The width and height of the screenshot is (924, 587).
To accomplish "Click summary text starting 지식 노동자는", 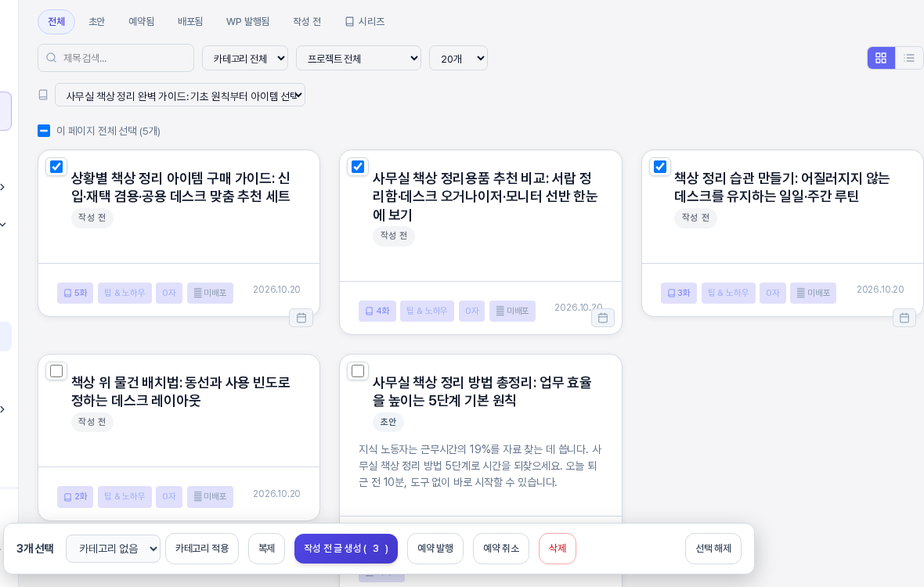I will [480, 466].
